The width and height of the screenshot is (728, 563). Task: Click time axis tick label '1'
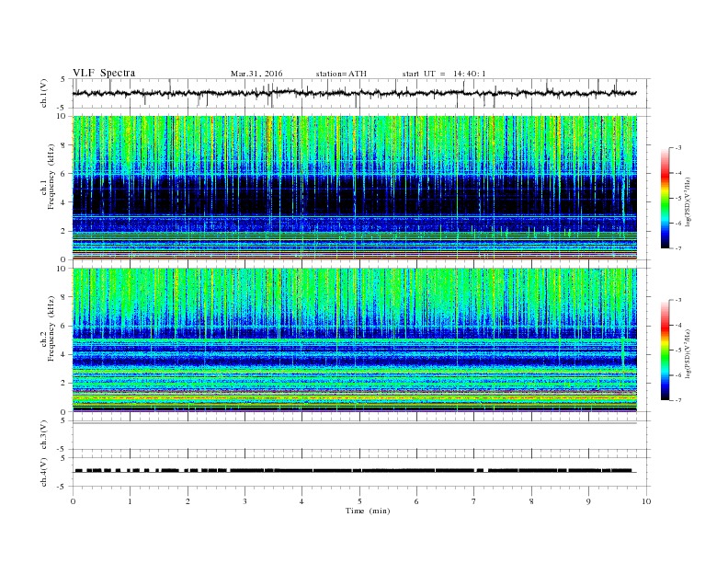point(130,501)
